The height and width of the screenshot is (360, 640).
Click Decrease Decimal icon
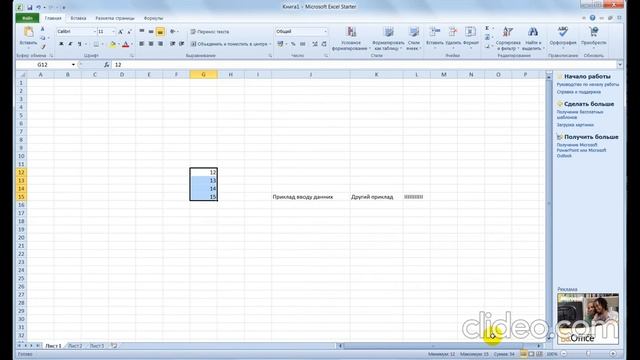(324, 44)
